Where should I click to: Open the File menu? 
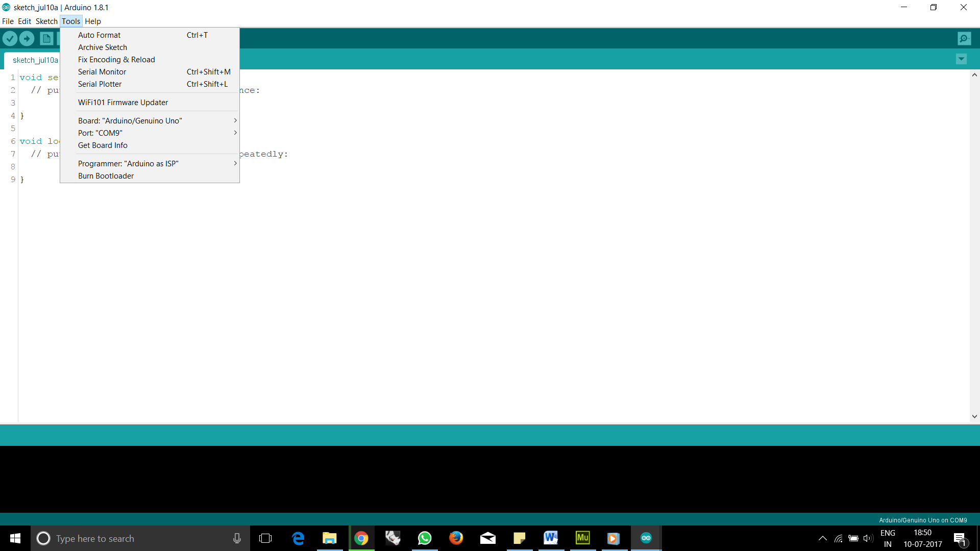(8, 21)
